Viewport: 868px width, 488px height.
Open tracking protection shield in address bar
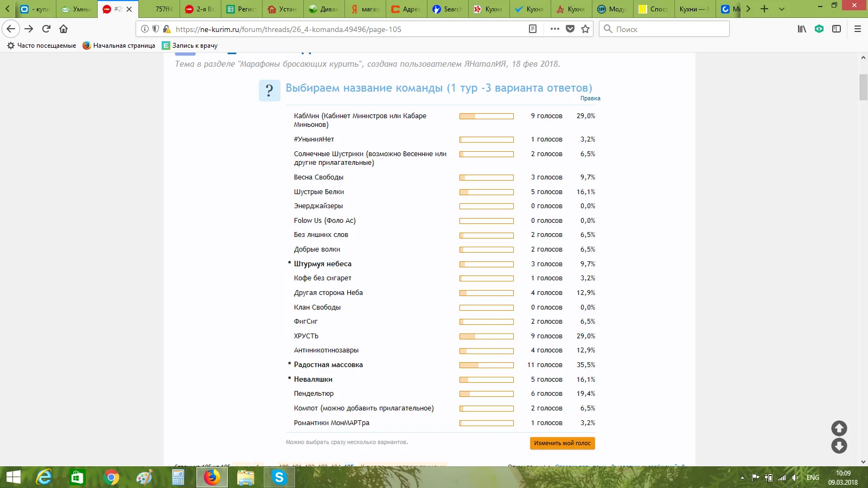[156, 29]
